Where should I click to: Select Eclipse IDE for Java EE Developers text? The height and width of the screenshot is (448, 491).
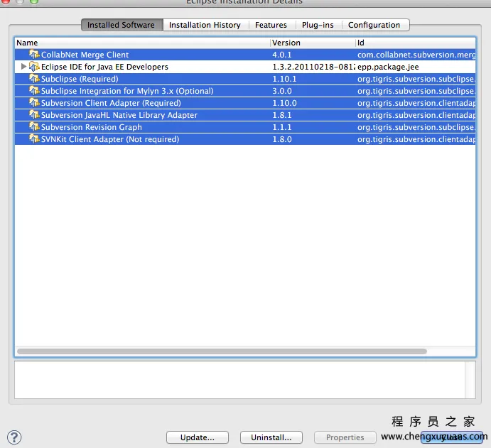click(x=104, y=67)
